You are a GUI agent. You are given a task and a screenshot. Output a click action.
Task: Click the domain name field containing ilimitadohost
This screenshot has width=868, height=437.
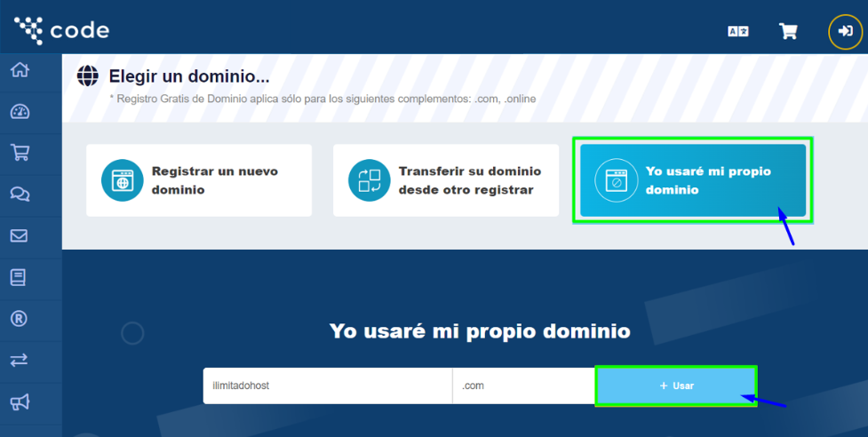328,385
